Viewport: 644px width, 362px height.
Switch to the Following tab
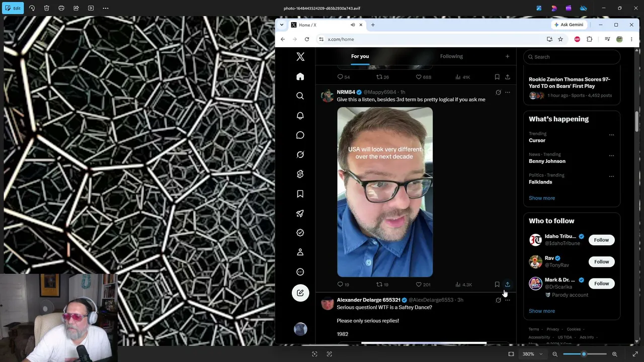pos(451,56)
